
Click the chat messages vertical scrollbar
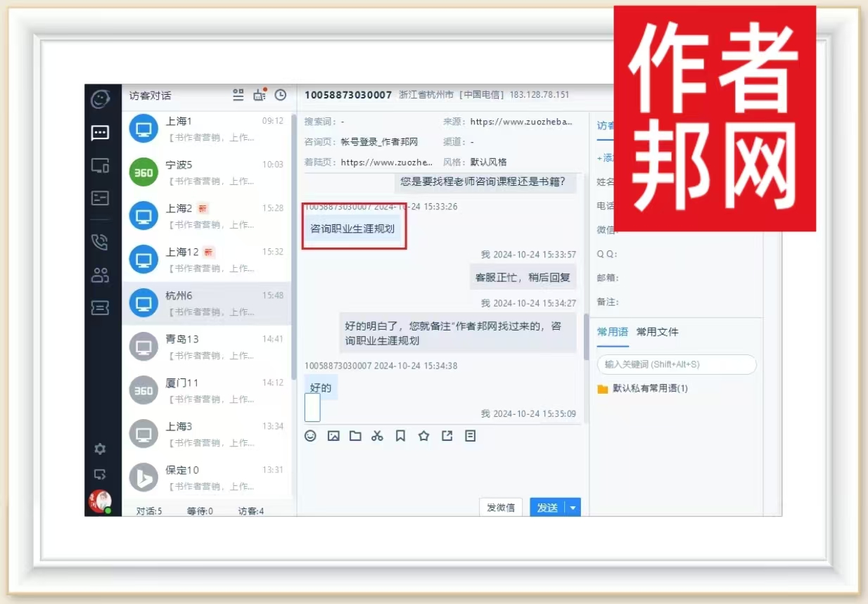click(x=586, y=336)
